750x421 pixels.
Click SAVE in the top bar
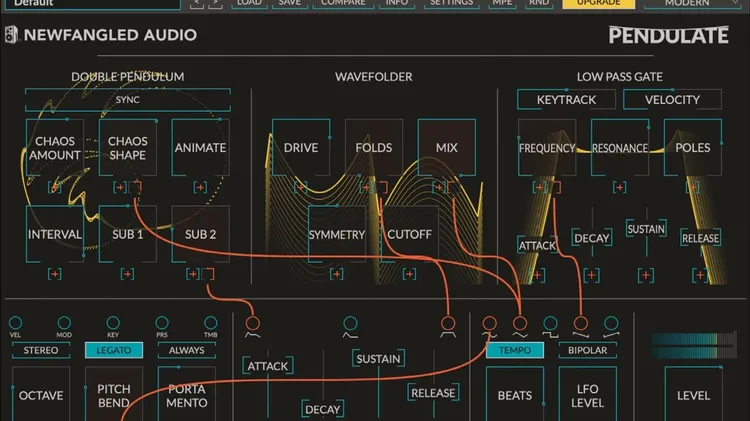pyautogui.click(x=290, y=3)
